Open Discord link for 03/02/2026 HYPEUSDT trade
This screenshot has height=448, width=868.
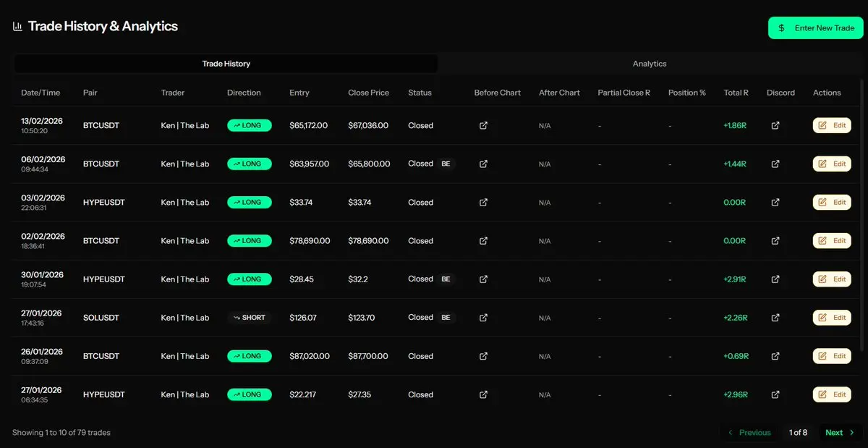coord(775,203)
